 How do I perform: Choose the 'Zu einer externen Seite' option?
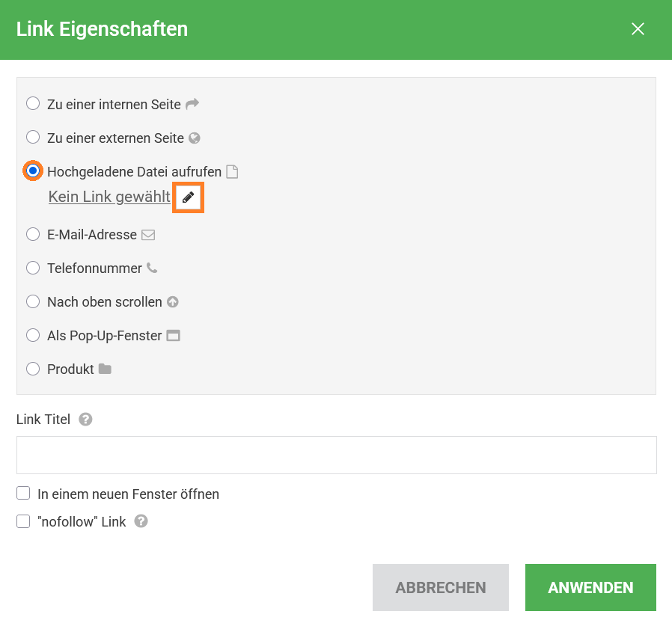(33, 138)
